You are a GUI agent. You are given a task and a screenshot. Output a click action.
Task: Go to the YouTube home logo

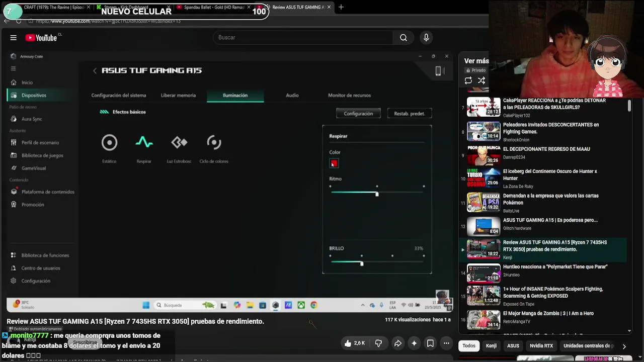[x=41, y=38]
